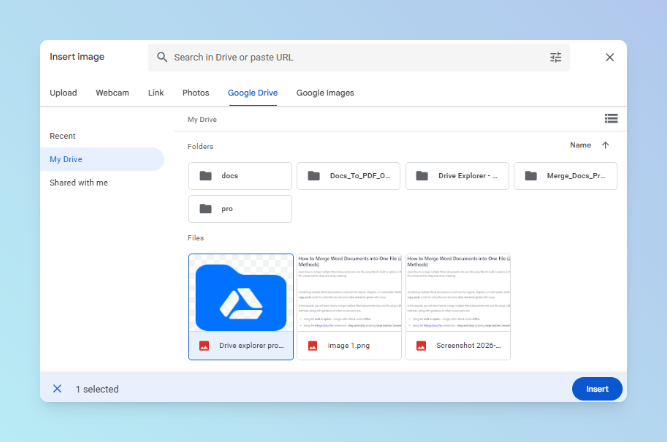Click the Screenshot 2026-... file name

tap(469, 346)
